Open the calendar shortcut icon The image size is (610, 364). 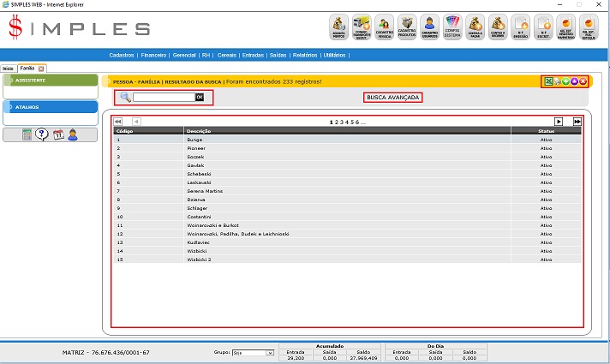click(58, 134)
